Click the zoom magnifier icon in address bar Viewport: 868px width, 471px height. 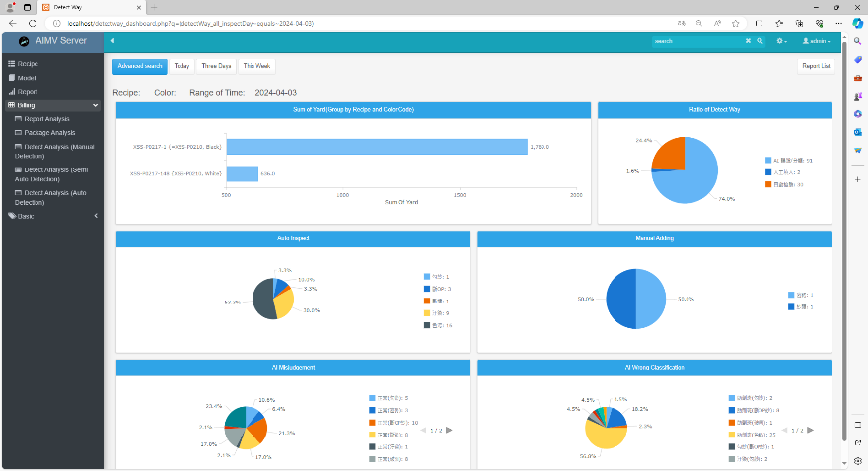coord(699,24)
